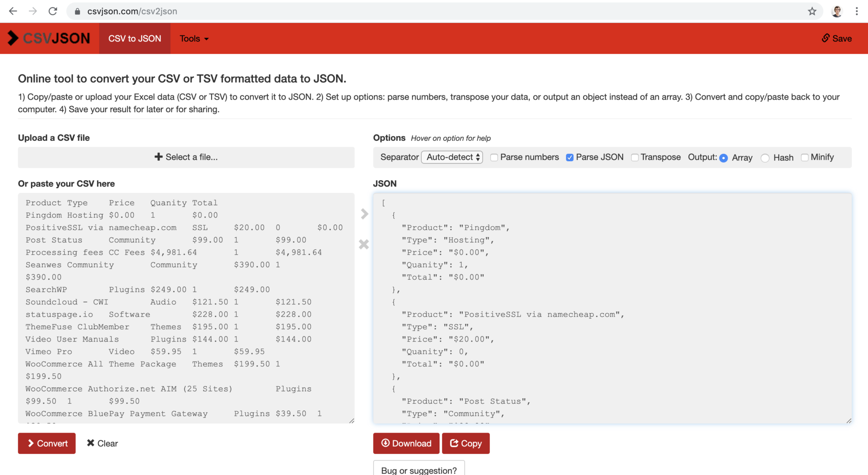View site info via the lock icon
868x475 pixels.
77,11
